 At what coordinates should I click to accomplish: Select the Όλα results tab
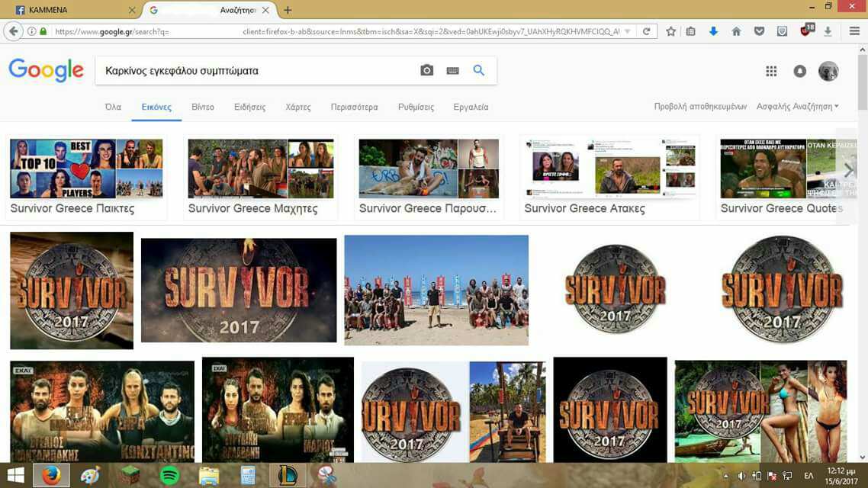(x=113, y=107)
